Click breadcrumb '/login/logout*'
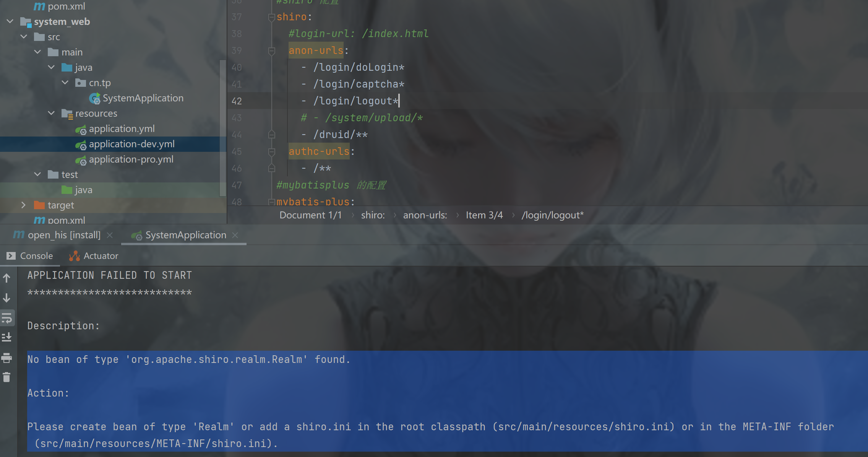Image resolution: width=868 pixels, height=457 pixels. (552, 215)
